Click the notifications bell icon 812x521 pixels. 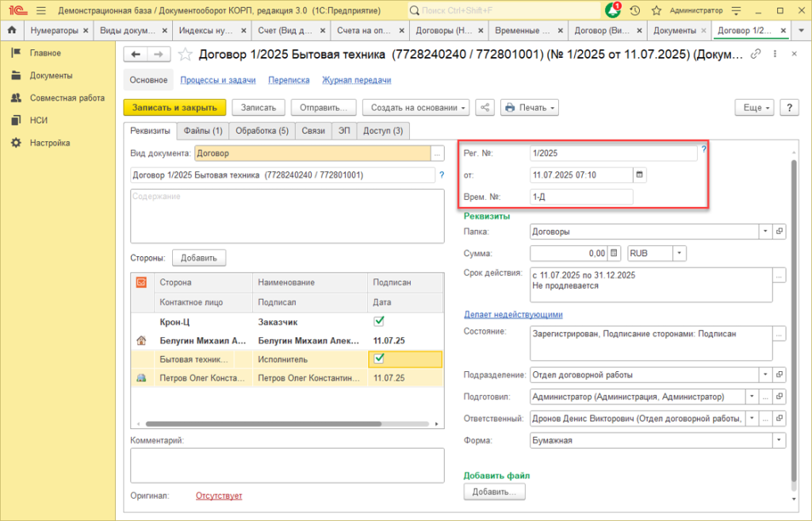(x=613, y=11)
